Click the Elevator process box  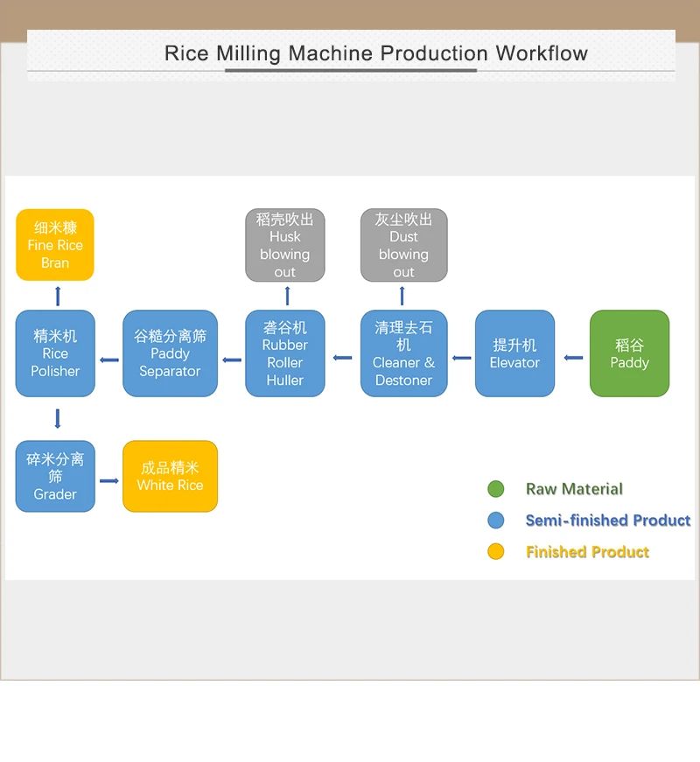[514, 353]
